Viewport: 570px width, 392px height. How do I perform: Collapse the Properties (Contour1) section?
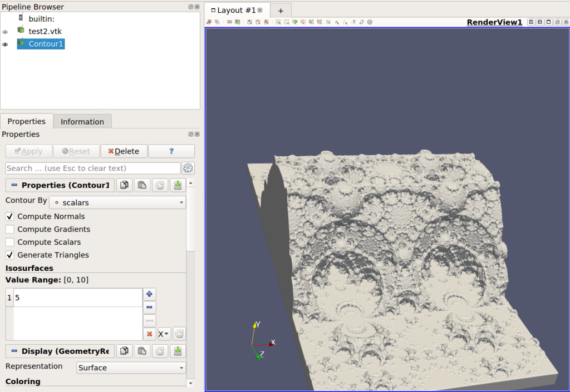(x=14, y=185)
